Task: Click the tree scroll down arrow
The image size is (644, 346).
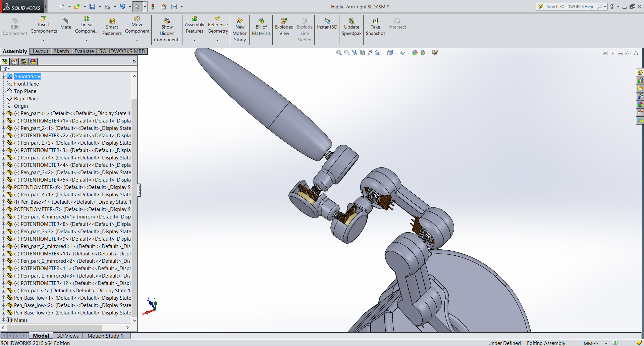Action: point(135,320)
